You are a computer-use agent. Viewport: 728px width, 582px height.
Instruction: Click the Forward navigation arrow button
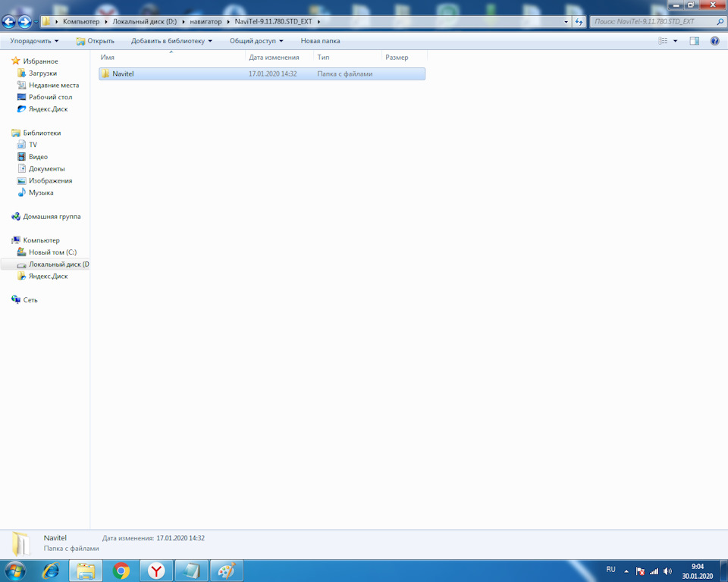point(24,22)
